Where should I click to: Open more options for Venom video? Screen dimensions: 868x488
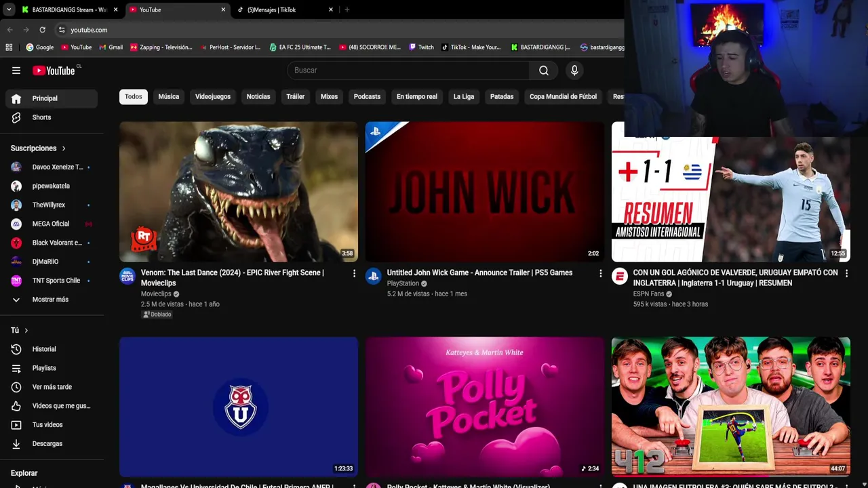click(x=354, y=273)
